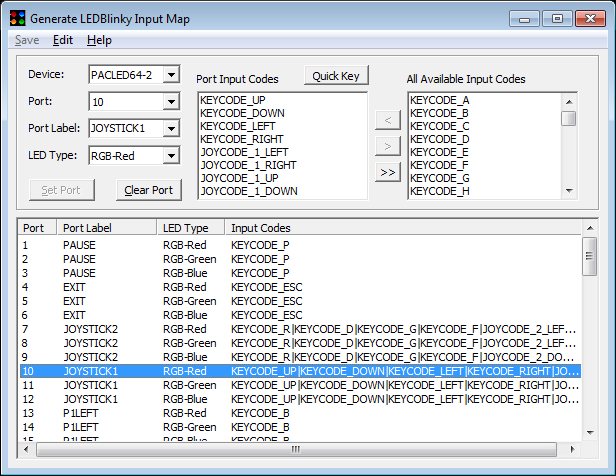Viewport: 616px width, 476px height.
Task: Click the Input Codes column header
Action: (403, 228)
